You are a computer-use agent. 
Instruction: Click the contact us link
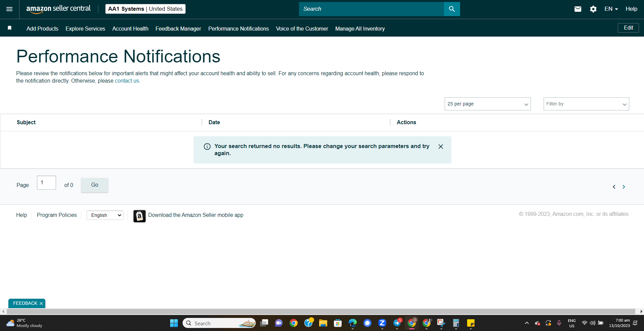127,81
